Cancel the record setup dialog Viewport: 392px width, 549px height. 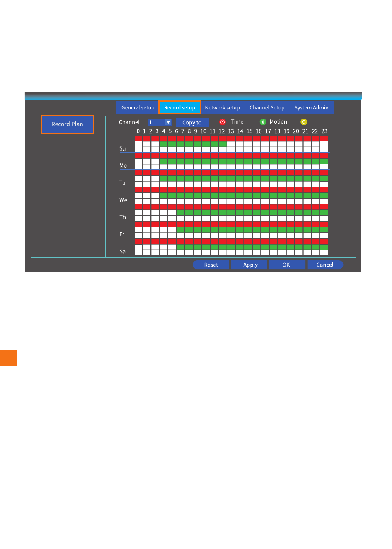325,265
